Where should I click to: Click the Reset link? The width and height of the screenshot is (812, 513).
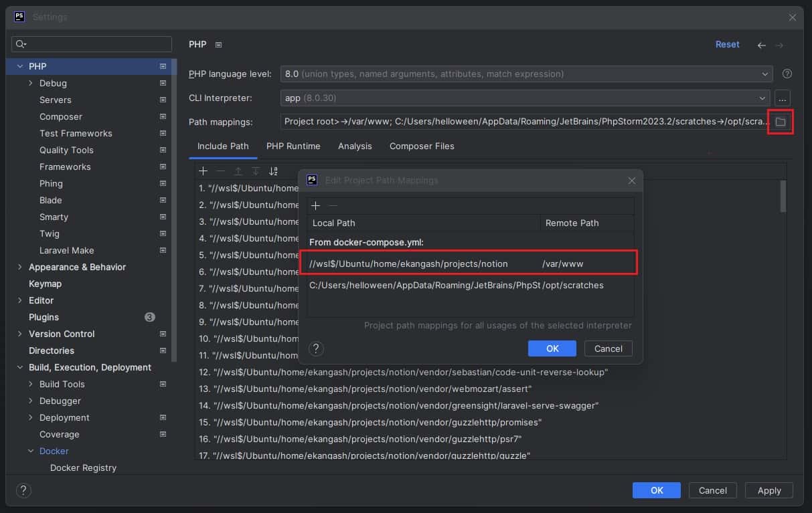[x=727, y=44]
